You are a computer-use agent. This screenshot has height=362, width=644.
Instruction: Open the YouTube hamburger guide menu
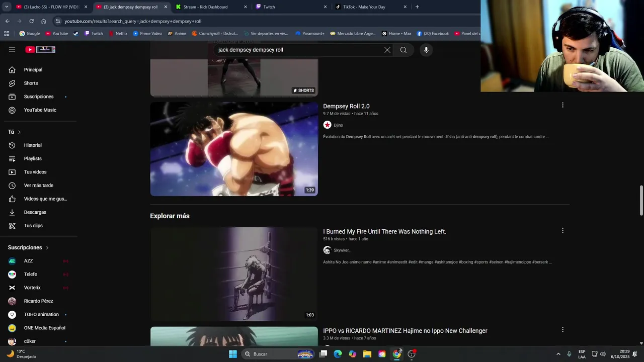tap(12, 50)
